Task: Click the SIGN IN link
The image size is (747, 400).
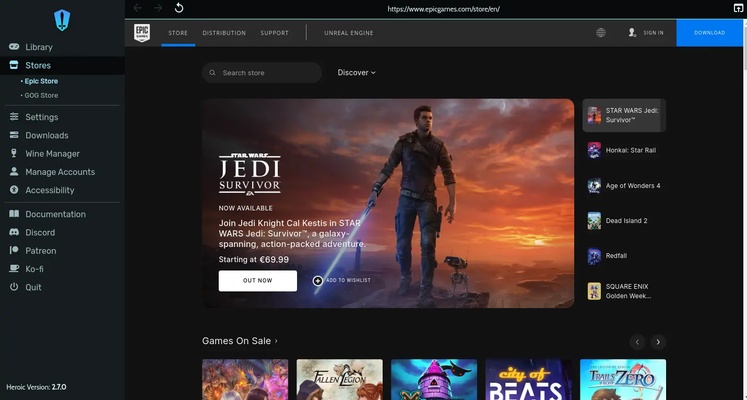Action: pos(653,33)
